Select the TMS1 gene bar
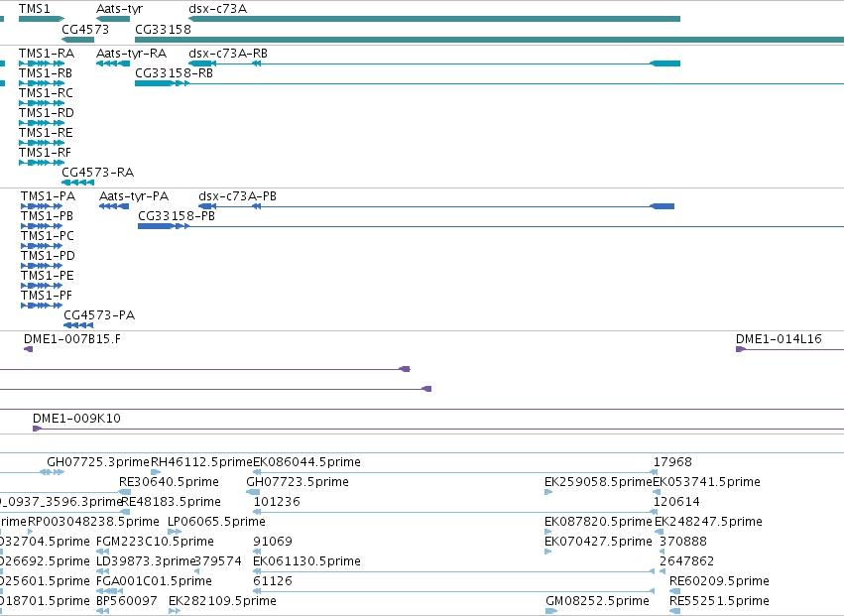 coord(42,19)
